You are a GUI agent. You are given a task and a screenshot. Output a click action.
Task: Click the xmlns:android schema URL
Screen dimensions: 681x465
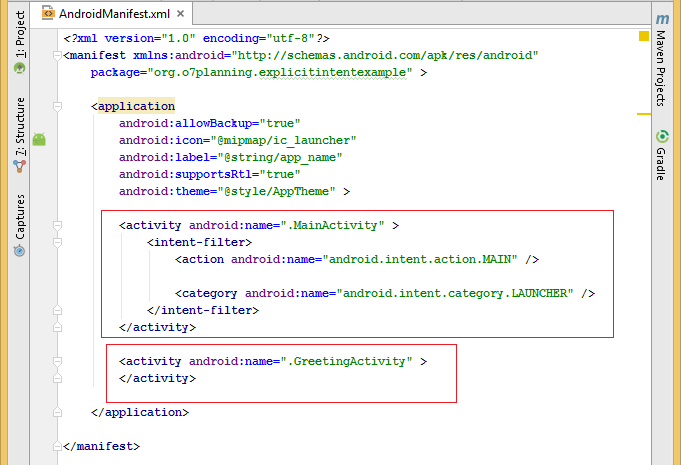coord(385,55)
